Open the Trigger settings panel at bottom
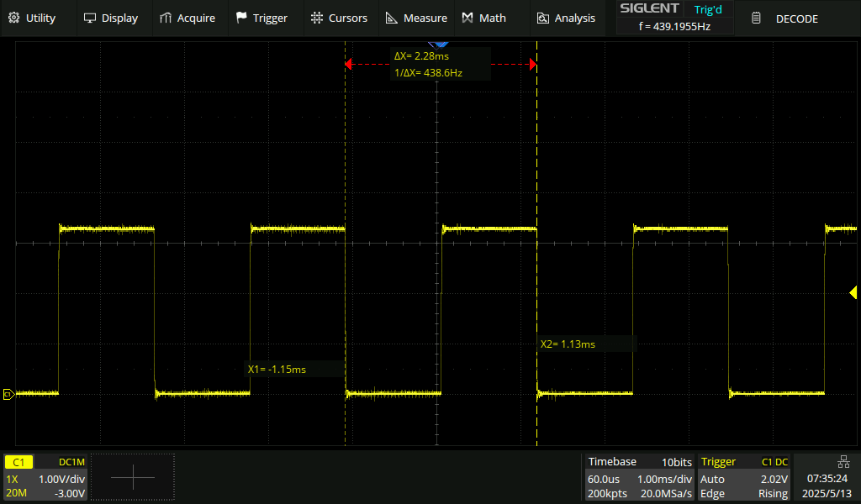The height and width of the screenshot is (504, 861). pyautogui.click(x=744, y=477)
